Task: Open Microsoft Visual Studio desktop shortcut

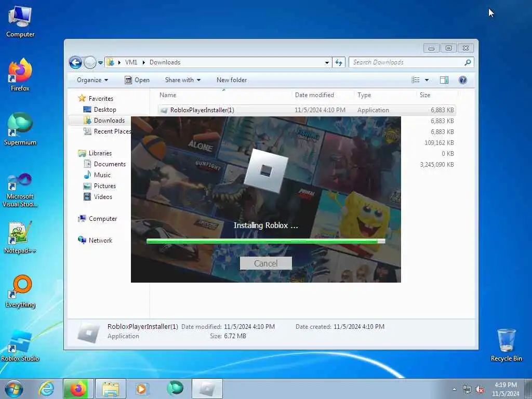Action: pos(20,190)
